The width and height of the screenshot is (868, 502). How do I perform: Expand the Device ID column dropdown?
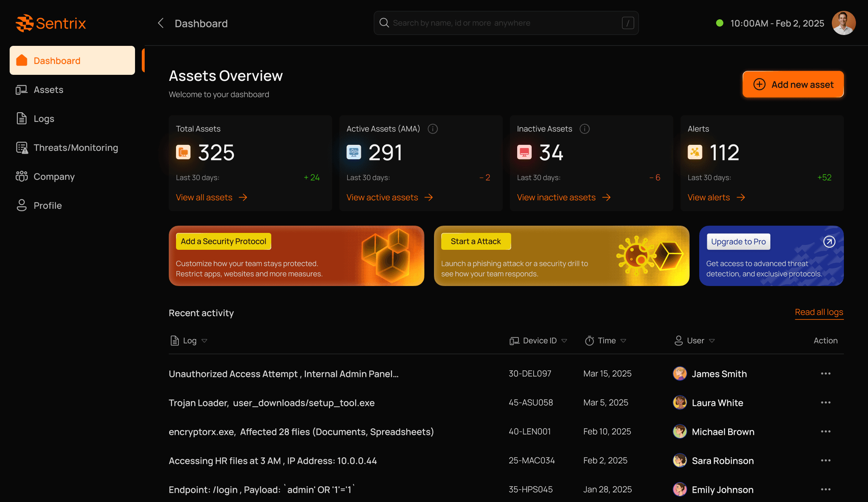[564, 341]
